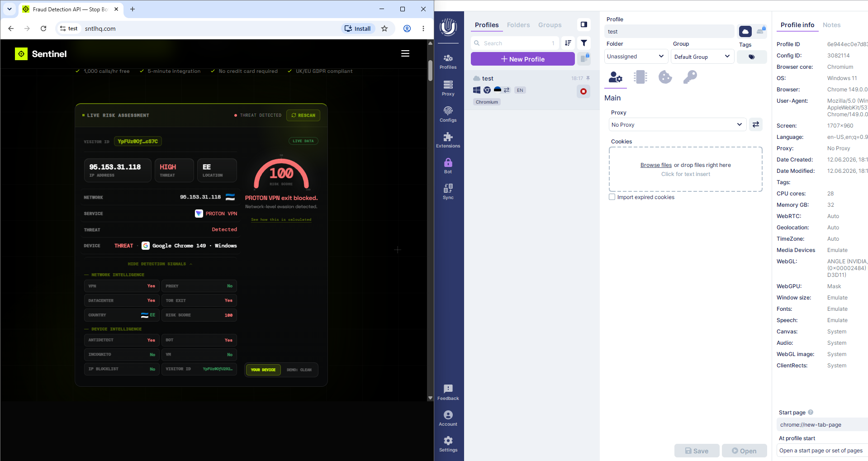Enable Import expired cookies checkbox

click(612, 197)
